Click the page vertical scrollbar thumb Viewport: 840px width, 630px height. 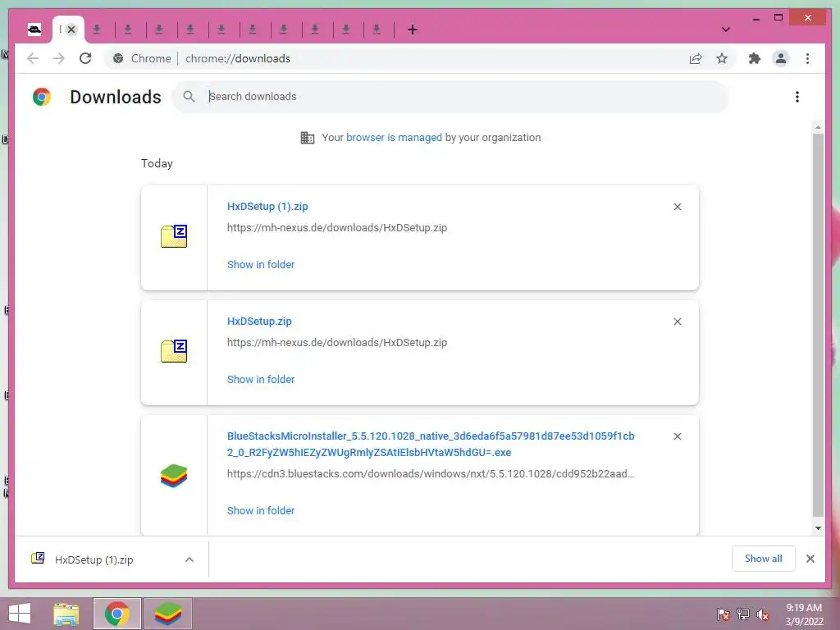818,324
